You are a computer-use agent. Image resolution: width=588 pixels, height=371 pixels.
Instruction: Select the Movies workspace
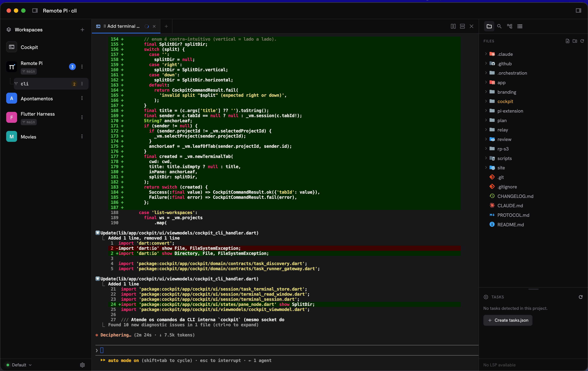click(46, 137)
